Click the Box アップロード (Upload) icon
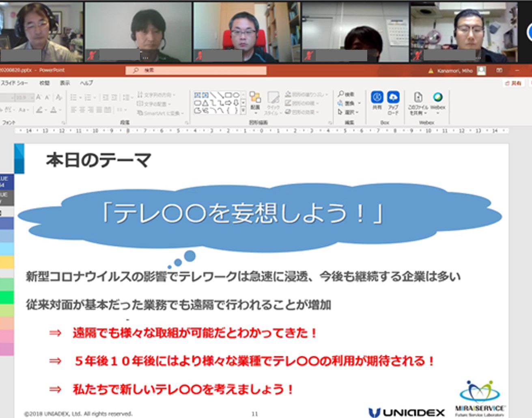532x418 pixels. (x=393, y=97)
